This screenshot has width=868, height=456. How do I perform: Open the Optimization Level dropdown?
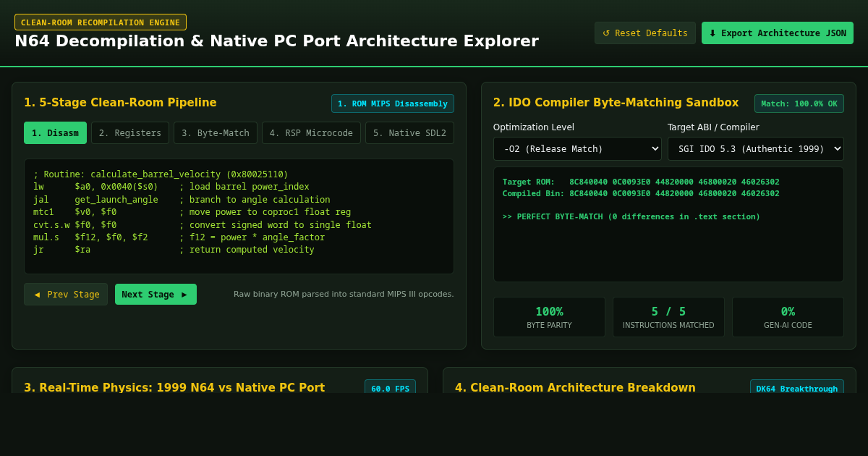click(x=577, y=149)
